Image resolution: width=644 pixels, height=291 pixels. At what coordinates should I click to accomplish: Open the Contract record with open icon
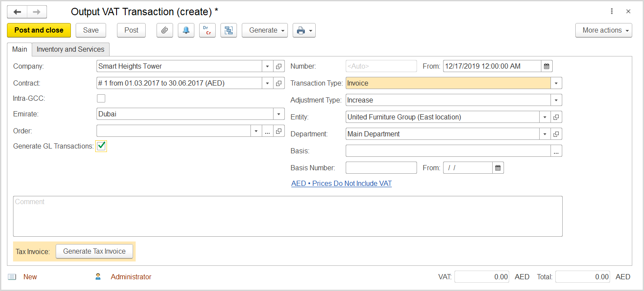coord(279,83)
